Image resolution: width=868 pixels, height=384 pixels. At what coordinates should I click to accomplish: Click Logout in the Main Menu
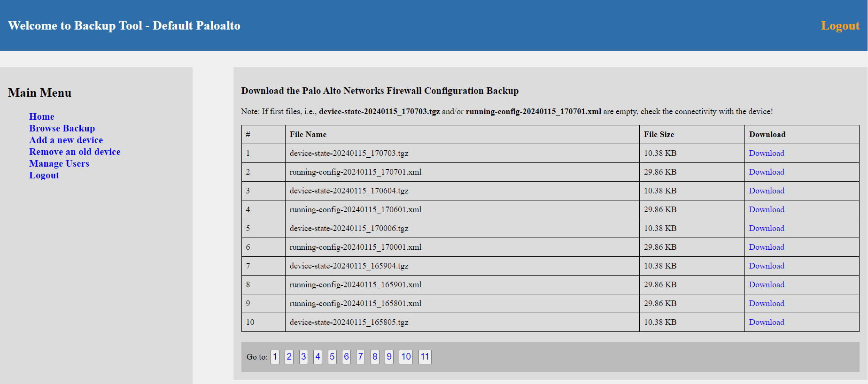(x=44, y=175)
